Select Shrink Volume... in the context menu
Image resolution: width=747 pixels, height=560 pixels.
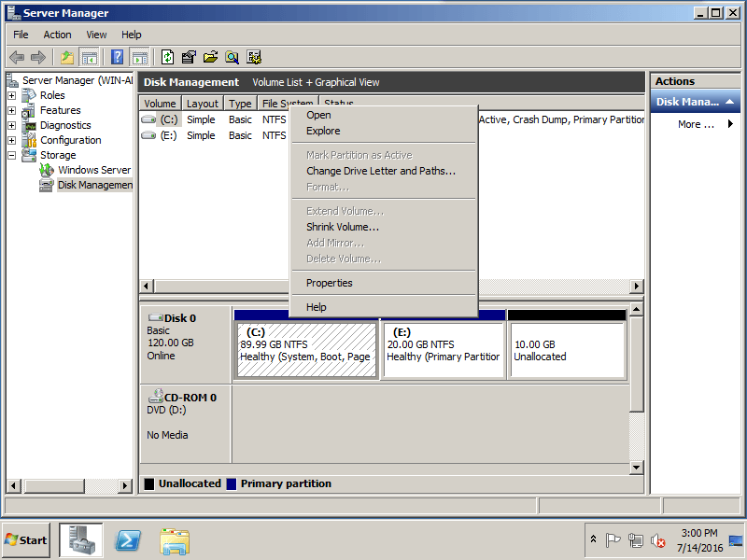(383, 227)
